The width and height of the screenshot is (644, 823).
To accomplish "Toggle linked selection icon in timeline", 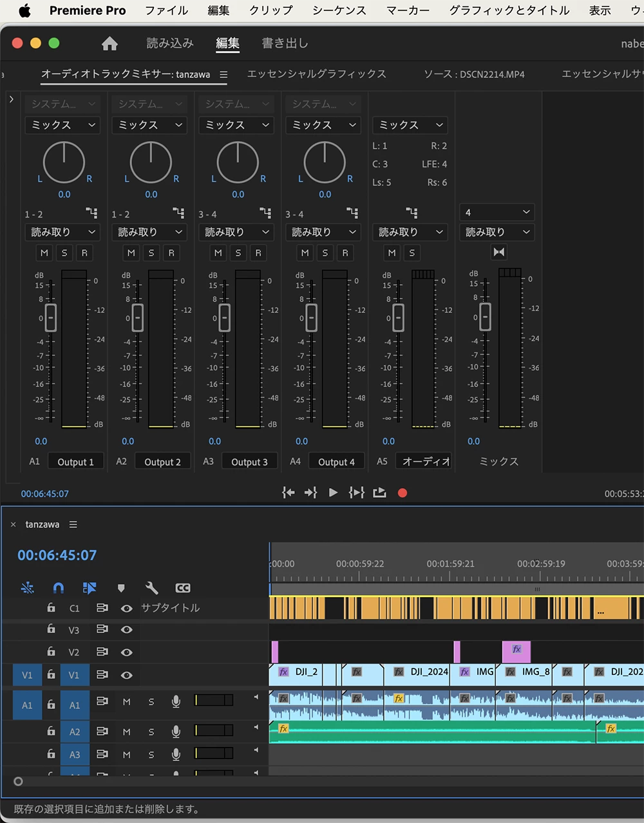I will (x=90, y=588).
